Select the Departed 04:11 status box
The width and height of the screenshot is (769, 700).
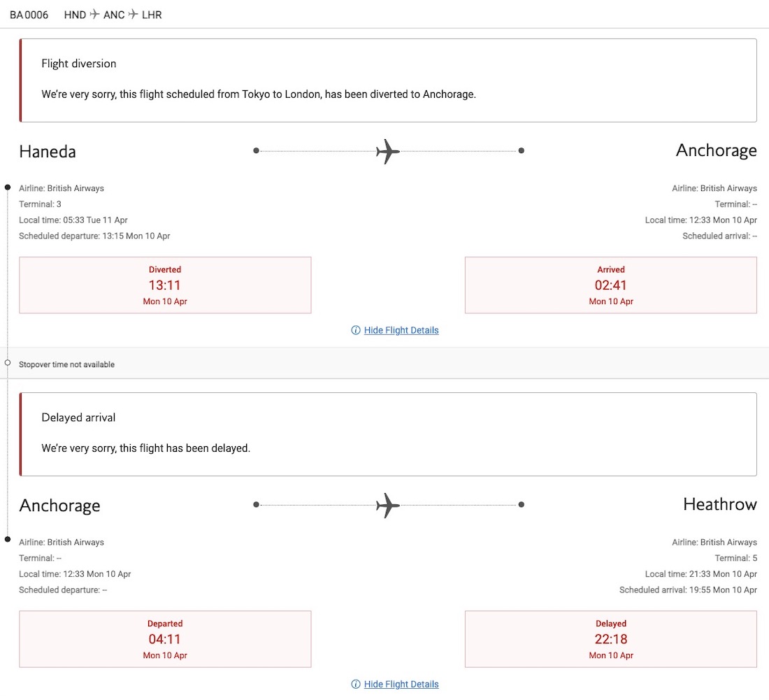click(x=165, y=639)
